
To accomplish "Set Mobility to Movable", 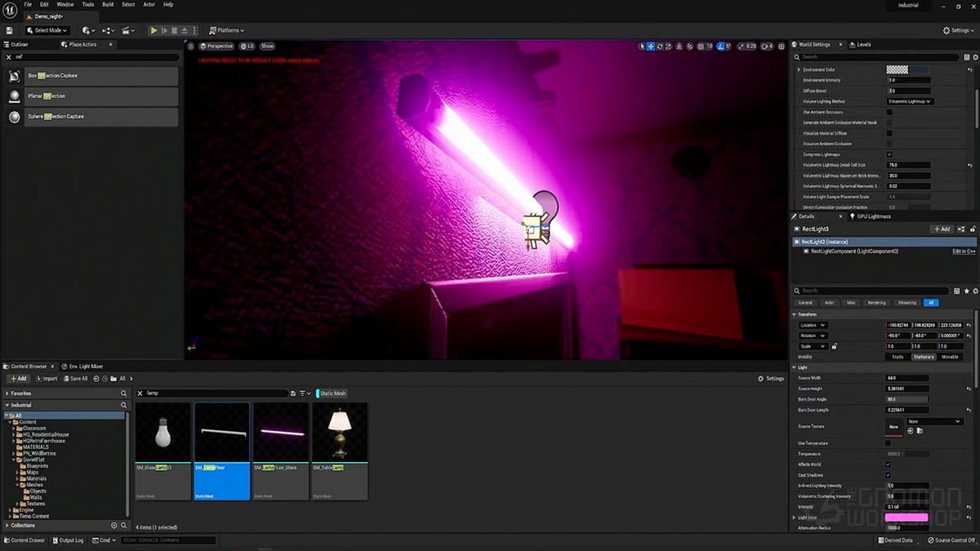I will click(950, 357).
